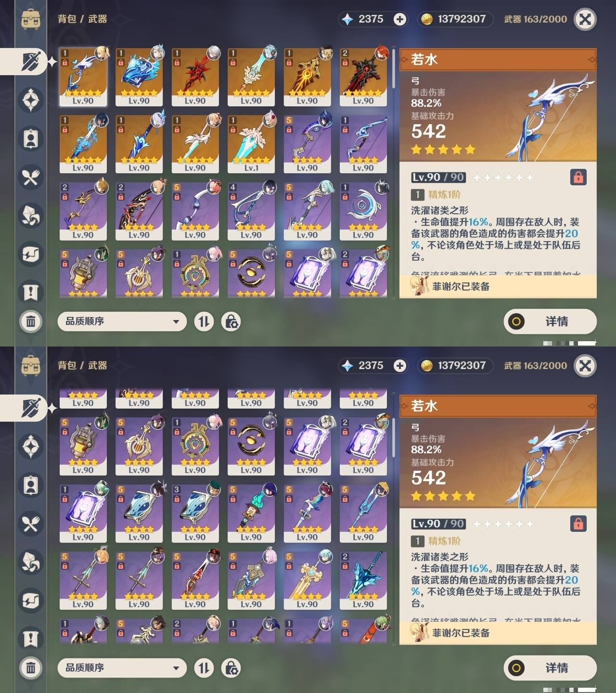This screenshot has width=616, height=693.
Task: Toggle the red lock on 若水 top panel
Action: click(578, 177)
